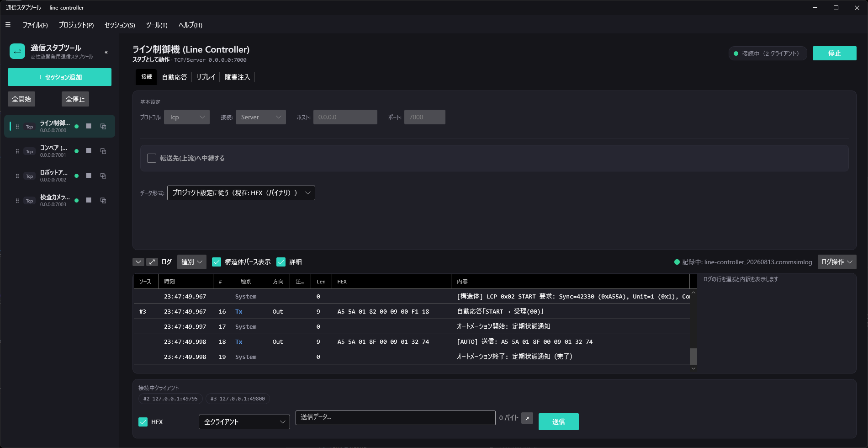Screen dimensions: 868x448
Task: Click the teal app logo icon
Action: [x=17, y=51]
